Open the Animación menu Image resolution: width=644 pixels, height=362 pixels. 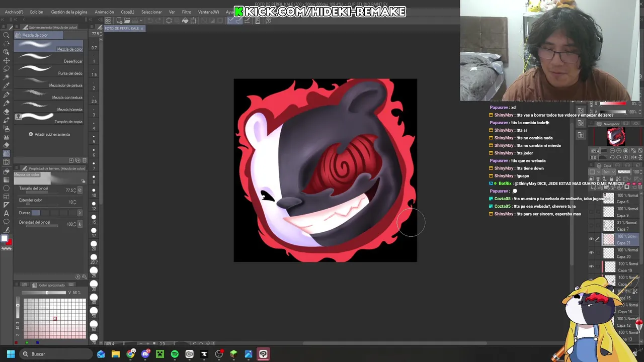pos(105,12)
